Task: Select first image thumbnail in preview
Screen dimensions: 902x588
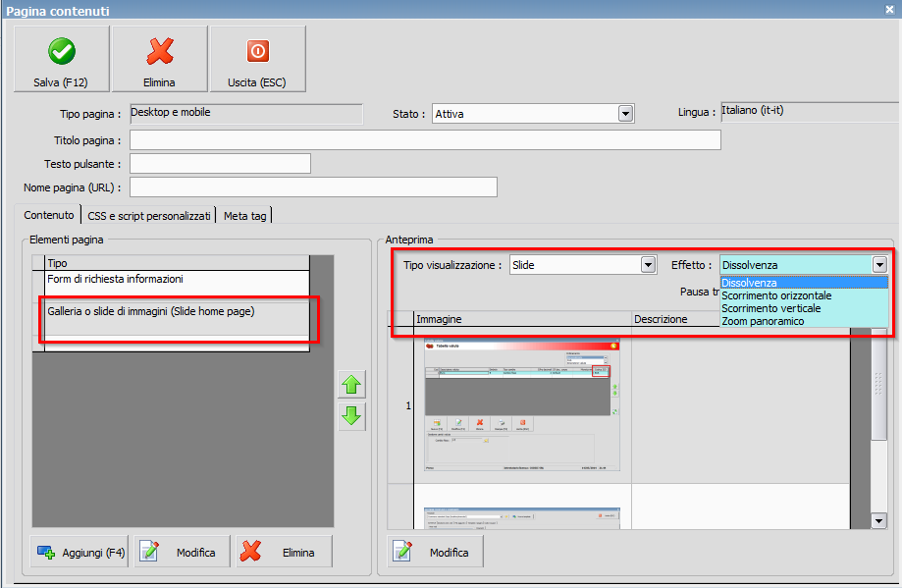Action: [522, 405]
